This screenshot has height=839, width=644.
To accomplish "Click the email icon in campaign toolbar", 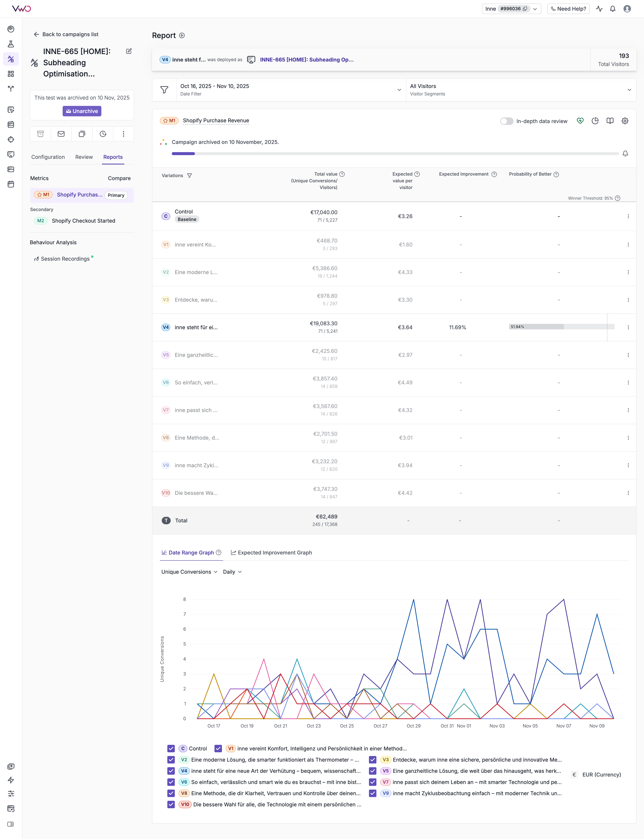I will [x=61, y=134].
